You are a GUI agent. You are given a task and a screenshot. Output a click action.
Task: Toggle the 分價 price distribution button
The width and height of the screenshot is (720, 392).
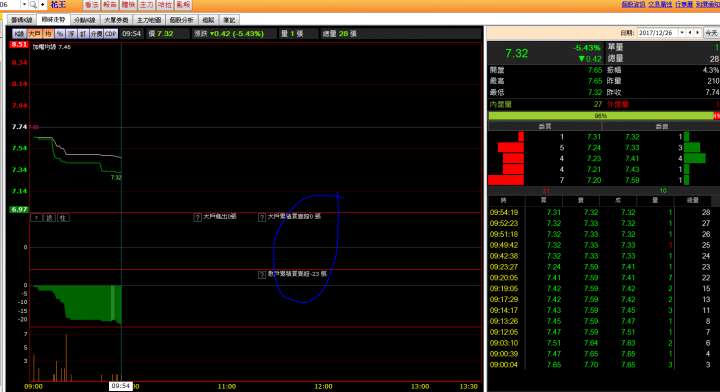(96, 34)
